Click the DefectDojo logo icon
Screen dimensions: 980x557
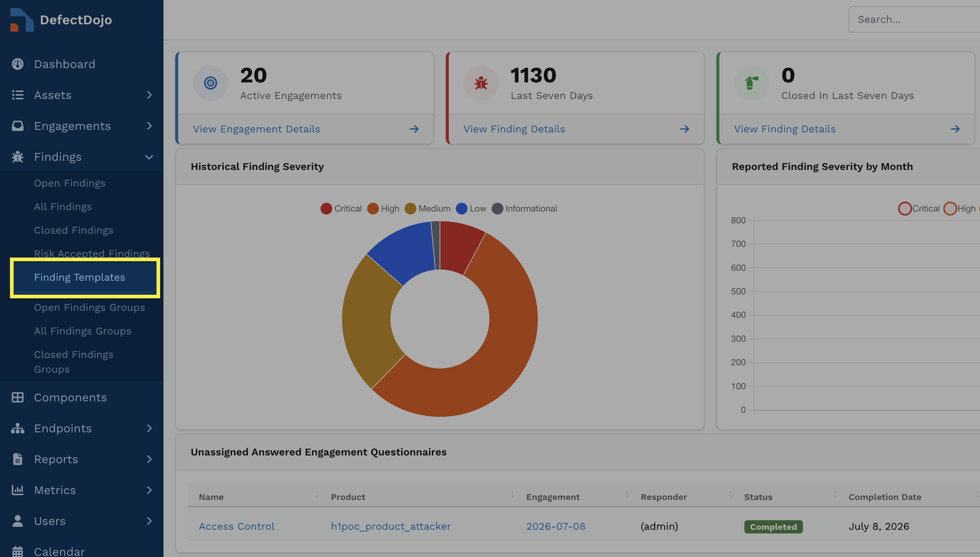coord(22,19)
